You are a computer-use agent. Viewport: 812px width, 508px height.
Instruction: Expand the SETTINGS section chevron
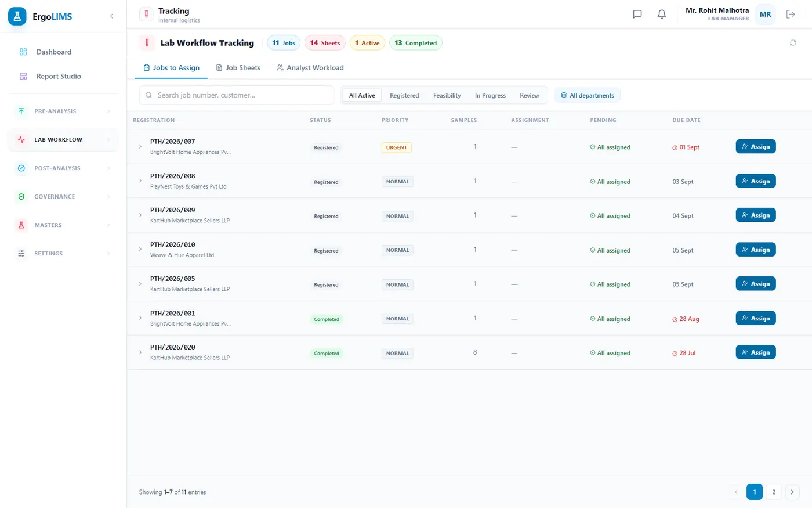tap(108, 253)
